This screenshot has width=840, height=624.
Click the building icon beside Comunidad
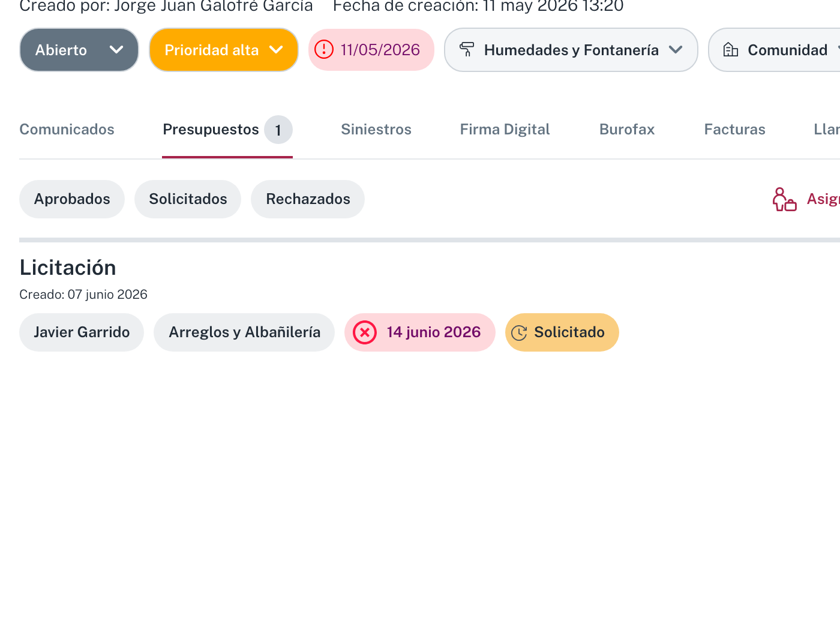point(731,50)
